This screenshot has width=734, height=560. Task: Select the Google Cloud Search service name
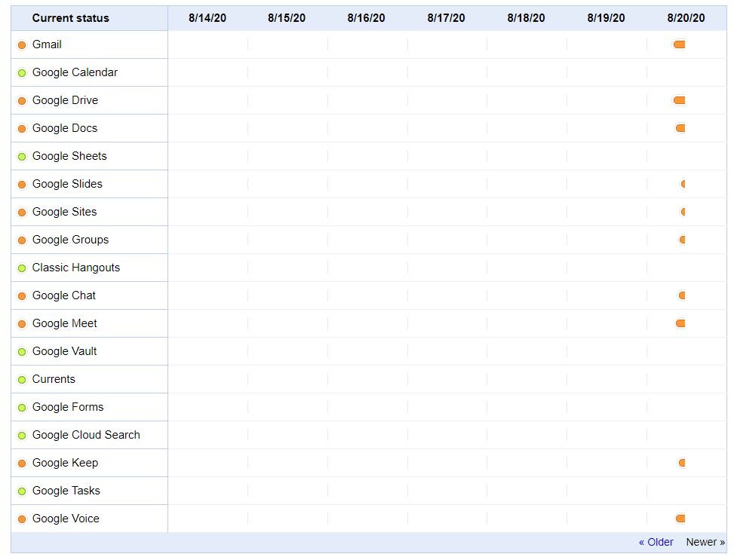tap(86, 435)
